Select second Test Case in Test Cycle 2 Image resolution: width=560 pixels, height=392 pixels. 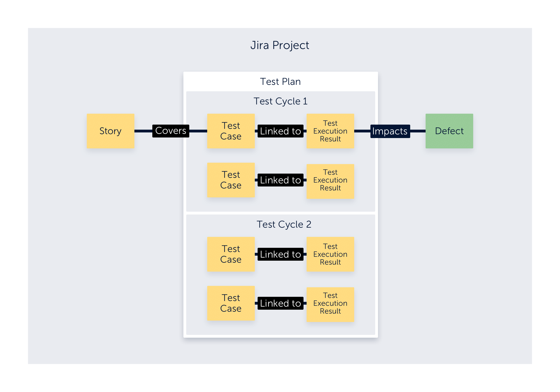pos(231,303)
